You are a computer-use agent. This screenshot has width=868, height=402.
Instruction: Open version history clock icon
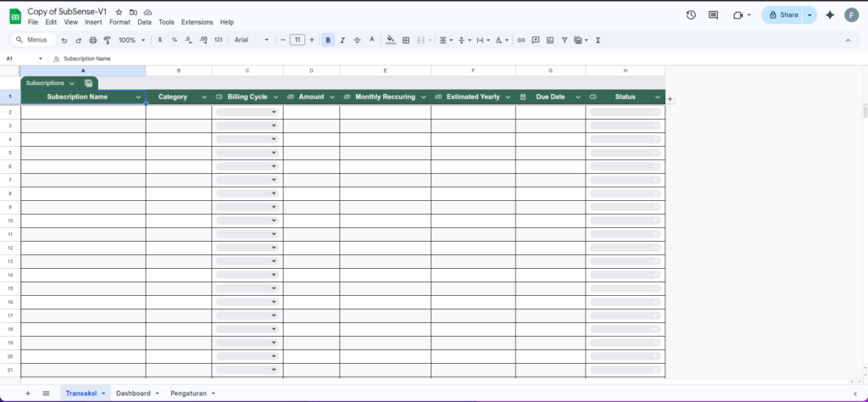point(691,14)
